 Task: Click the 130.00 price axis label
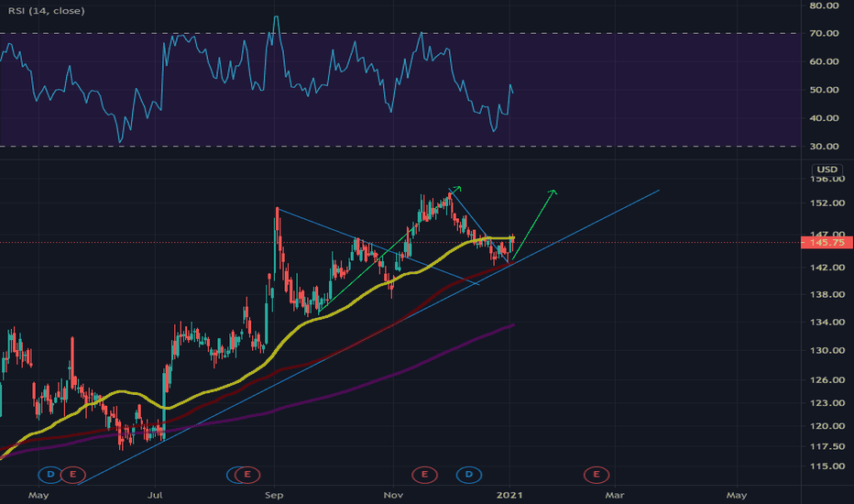coord(827,351)
